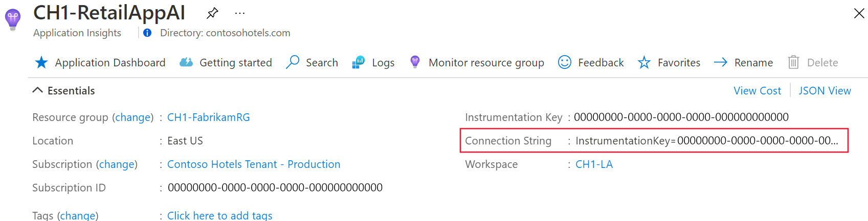868x221 pixels.
Task: Open Contoso Hotels Tenant - Production subscription
Action: pos(254,164)
